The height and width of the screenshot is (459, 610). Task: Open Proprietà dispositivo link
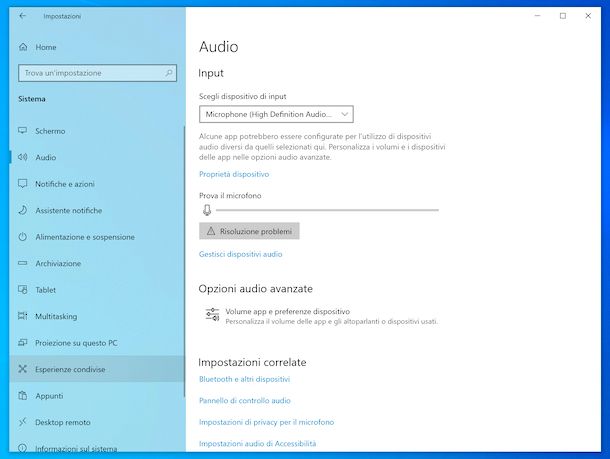pyautogui.click(x=234, y=174)
